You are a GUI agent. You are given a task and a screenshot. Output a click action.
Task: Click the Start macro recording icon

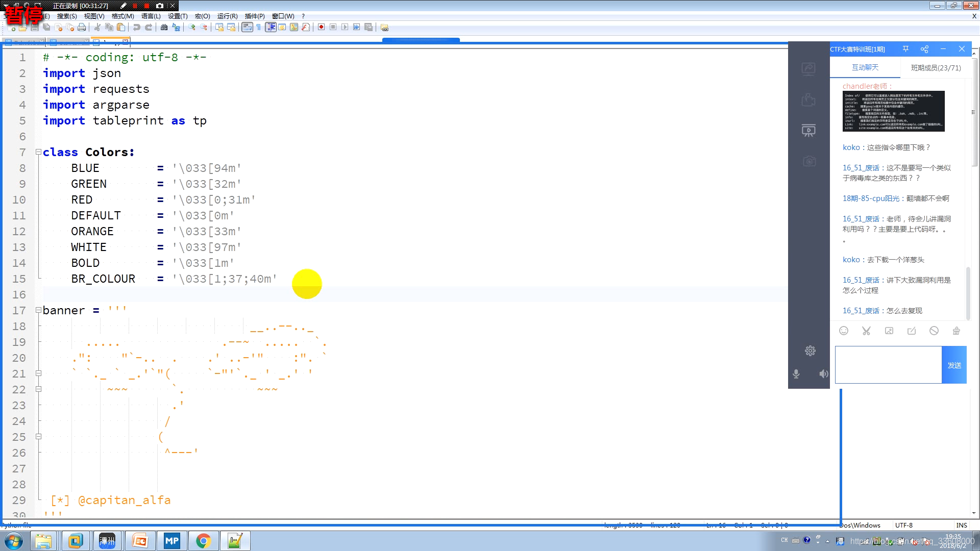321,27
